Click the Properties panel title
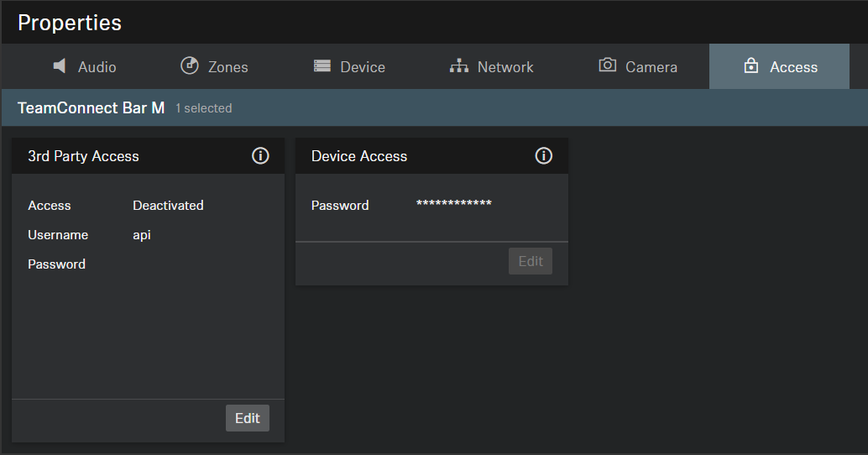 (70, 23)
